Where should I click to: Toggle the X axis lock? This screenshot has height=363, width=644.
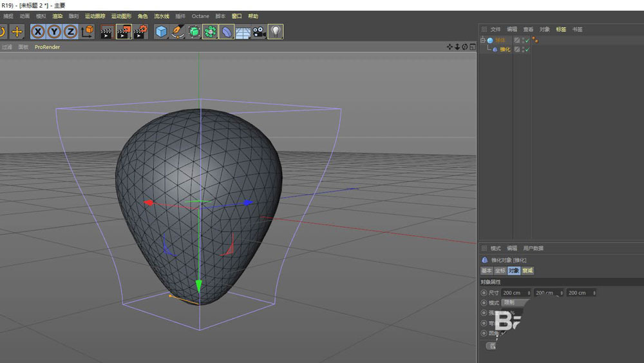click(x=38, y=31)
